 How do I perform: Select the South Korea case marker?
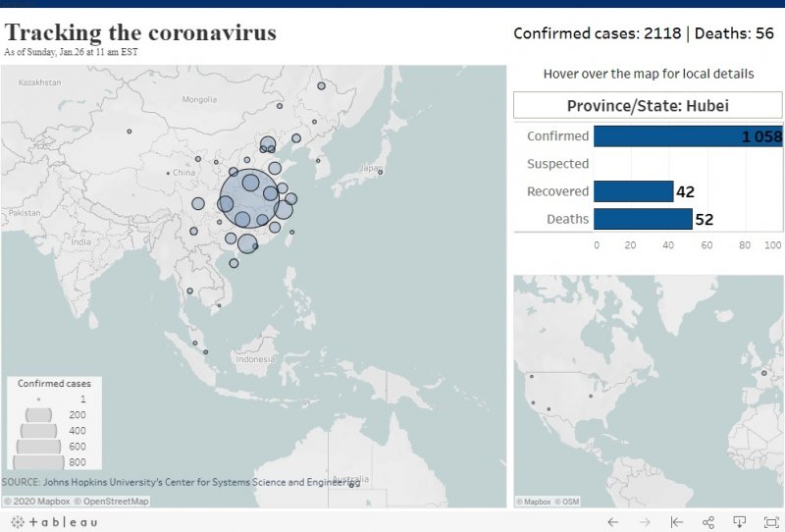(318, 161)
